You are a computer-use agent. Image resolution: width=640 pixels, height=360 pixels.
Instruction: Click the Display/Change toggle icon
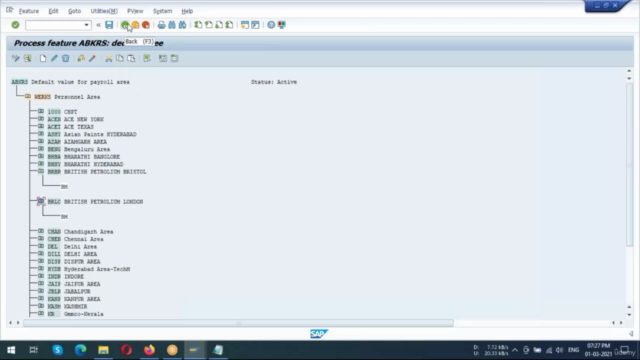[x=16, y=58]
